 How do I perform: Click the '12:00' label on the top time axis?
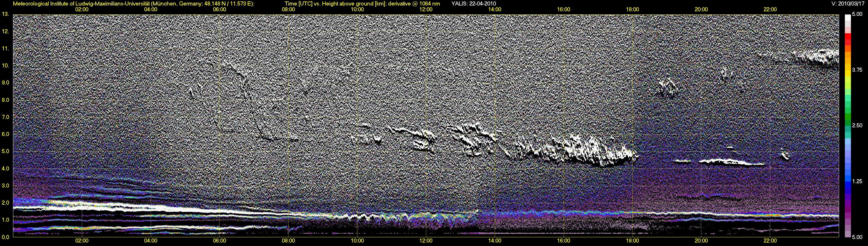click(x=426, y=10)
